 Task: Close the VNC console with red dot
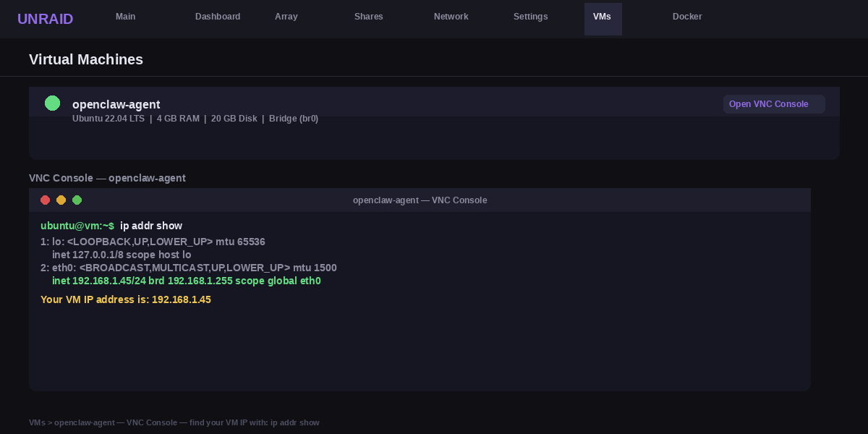coord(45,200)
